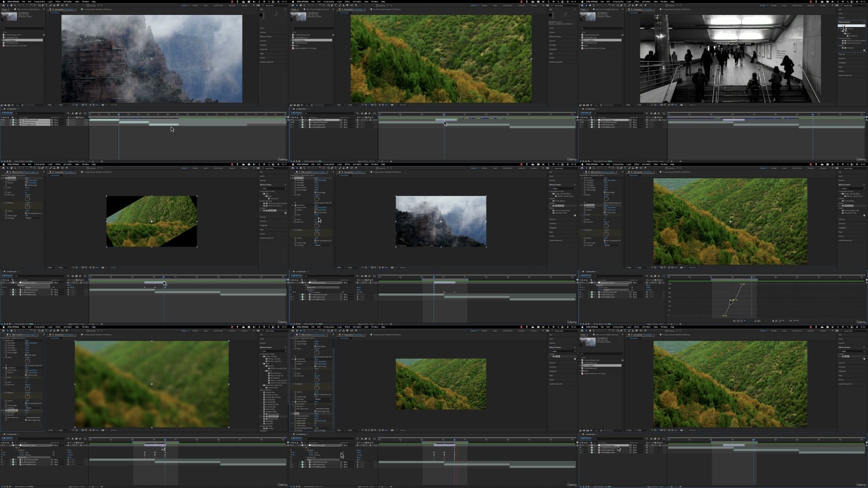The width and height of the screenshot is (868, 488).
Task: Pick the Hand tool in the subway frame
Action: (590, 6)
